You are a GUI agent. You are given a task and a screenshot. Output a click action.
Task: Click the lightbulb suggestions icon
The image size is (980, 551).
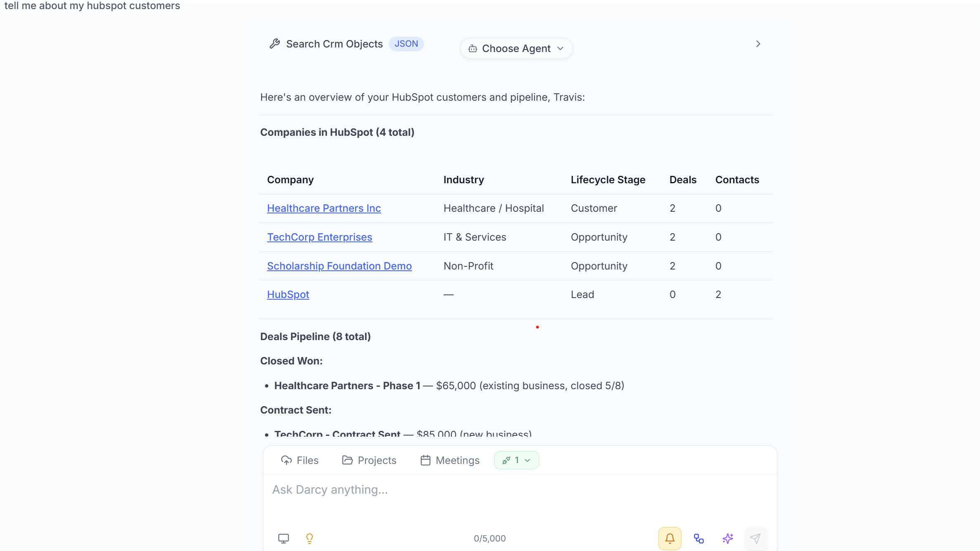pyautogui.click(x=310, y=538)
